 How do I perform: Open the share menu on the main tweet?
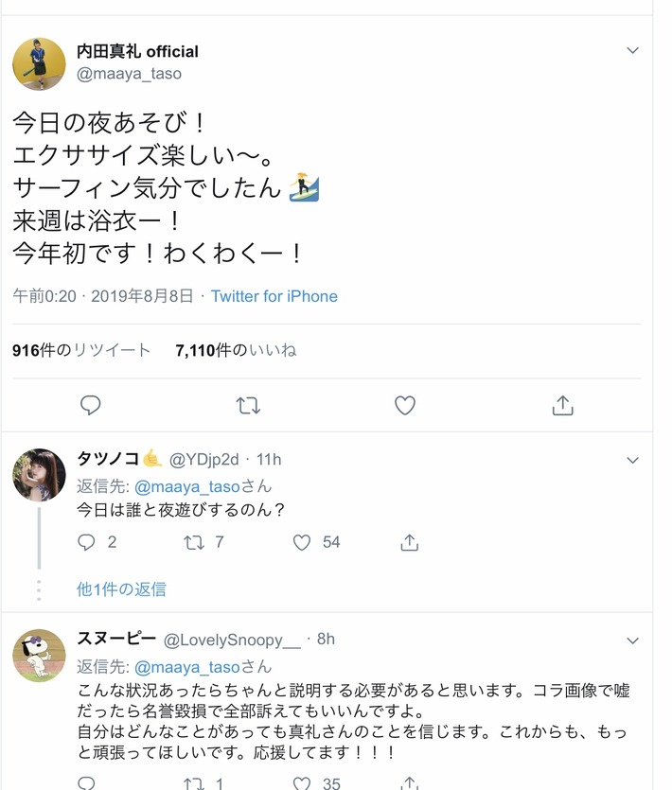[561, 405]
